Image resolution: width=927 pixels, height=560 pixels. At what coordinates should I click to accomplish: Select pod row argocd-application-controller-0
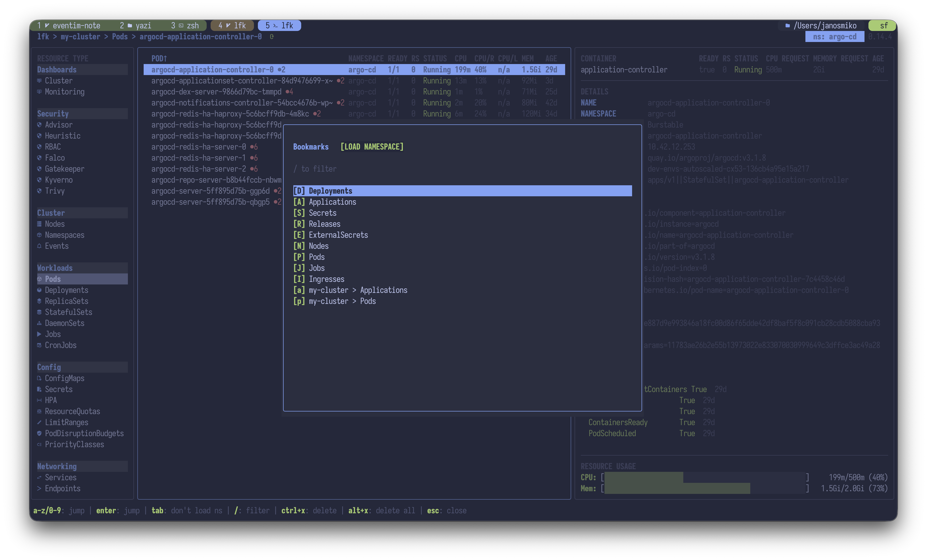pyautogui.click(x=354, y=70)
